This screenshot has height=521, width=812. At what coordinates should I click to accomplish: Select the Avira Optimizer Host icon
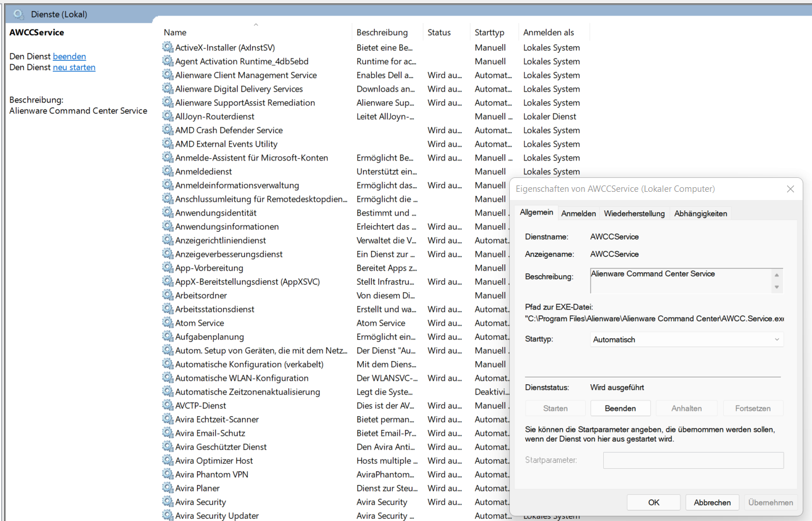pos(168,461)
